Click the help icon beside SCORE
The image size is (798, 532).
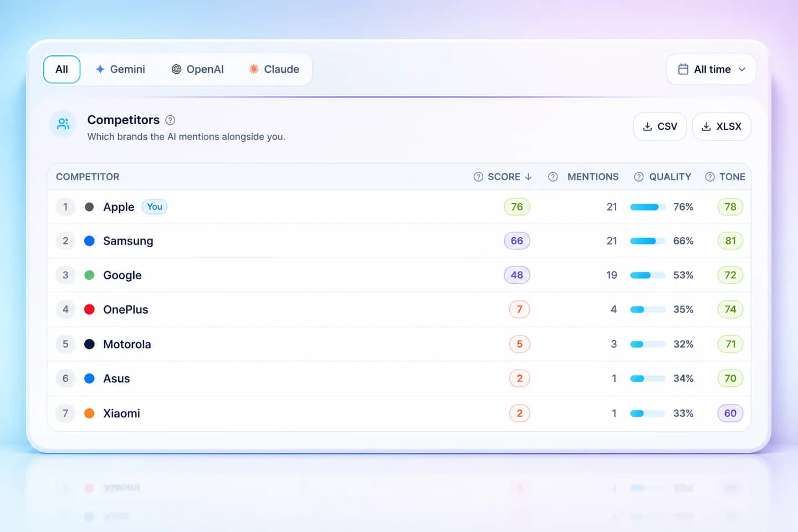pyautogui.click(x=478, y=177)
